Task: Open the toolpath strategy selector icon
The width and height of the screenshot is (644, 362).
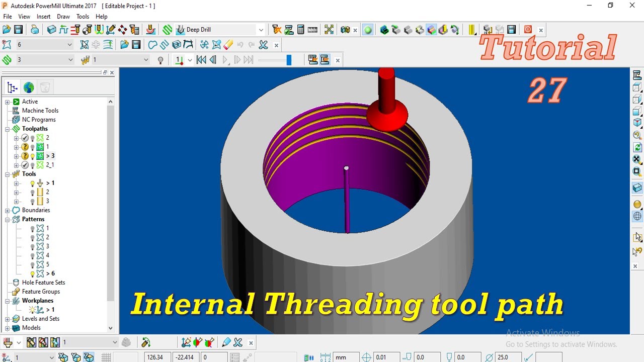Action: 168,30
